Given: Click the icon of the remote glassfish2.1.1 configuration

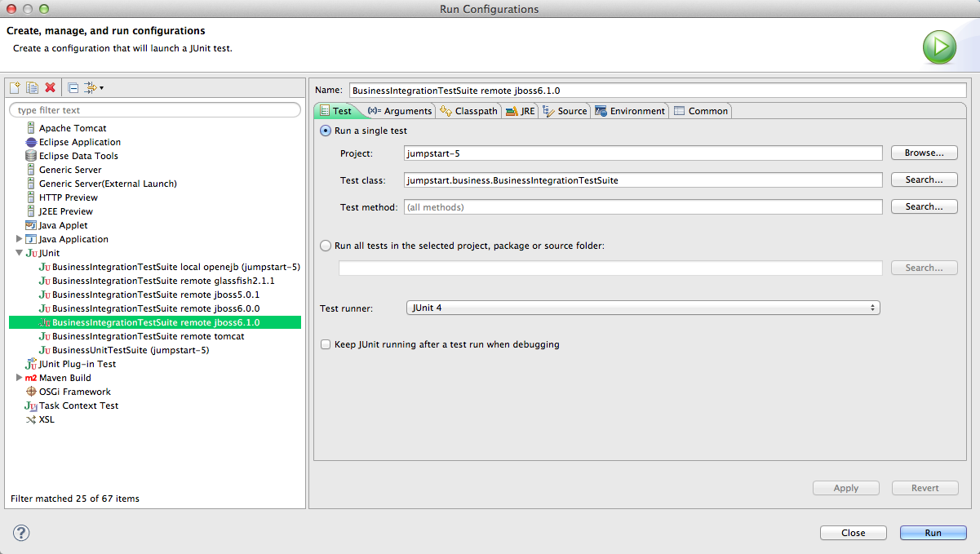Looking at the screenshot, I should point(45,281).
